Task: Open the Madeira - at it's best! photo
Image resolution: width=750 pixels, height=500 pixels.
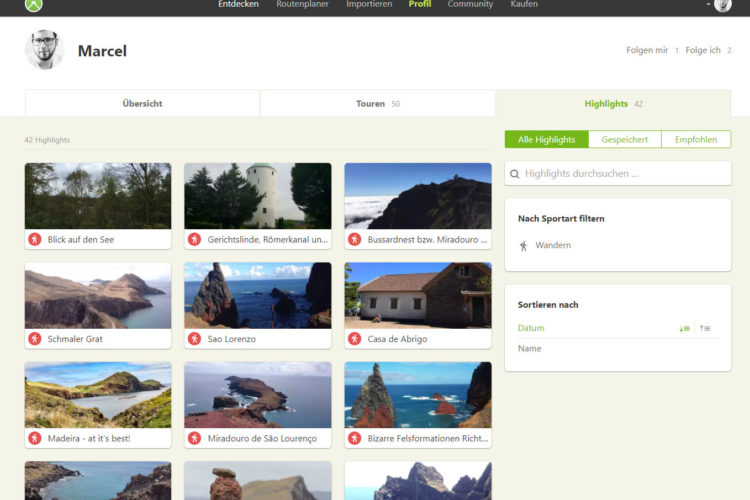Action: point(98,395)
